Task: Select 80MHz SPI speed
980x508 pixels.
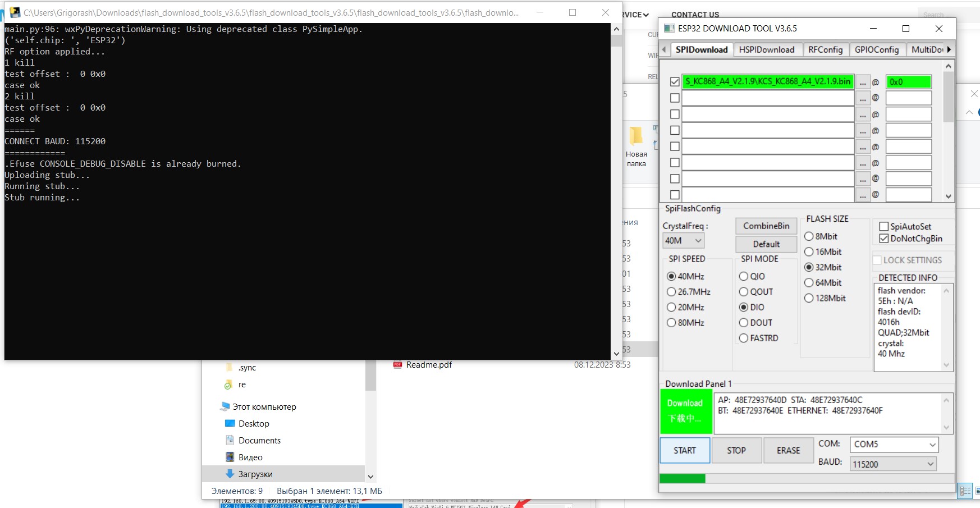Action: click(671, 323)
